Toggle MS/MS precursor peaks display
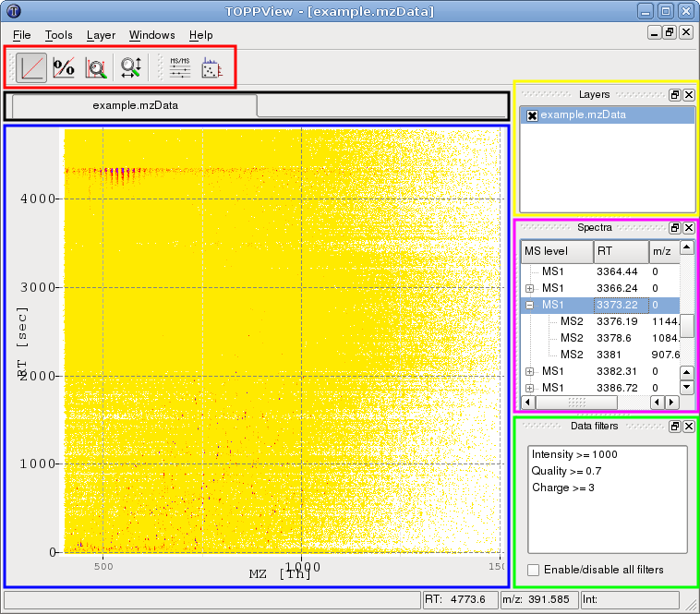This screenshot has width=700, height=614. 181,67
